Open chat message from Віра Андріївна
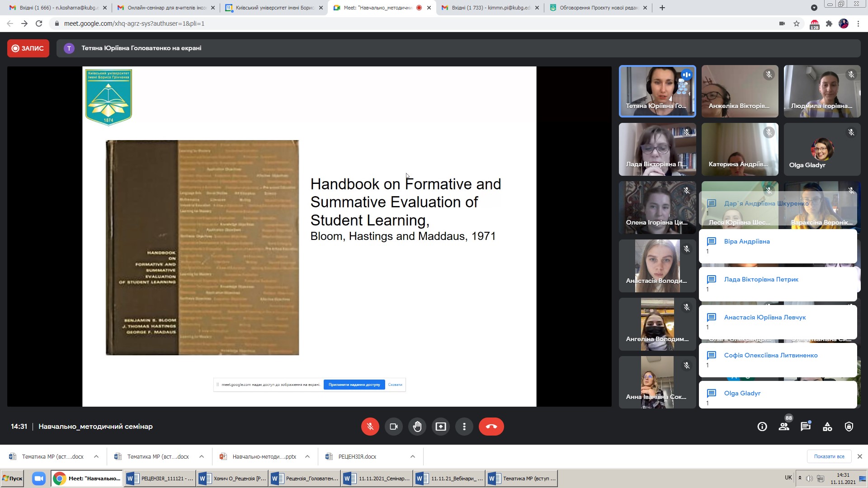Viewport: 868px width, 488px height. 778,246
